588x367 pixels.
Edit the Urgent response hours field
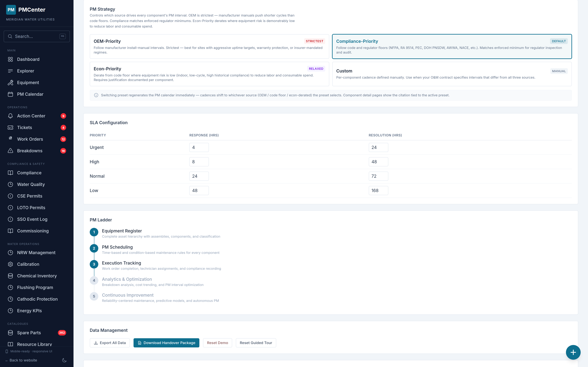click(x=199, y=147)
